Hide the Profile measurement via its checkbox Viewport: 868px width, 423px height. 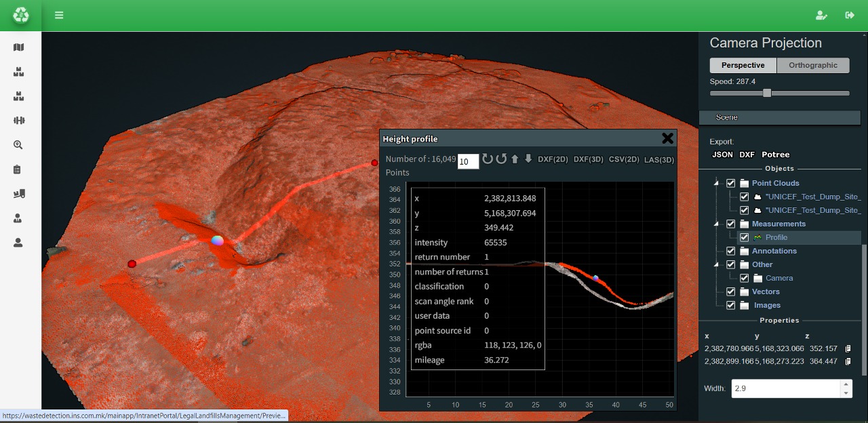[x=745, y=237]
